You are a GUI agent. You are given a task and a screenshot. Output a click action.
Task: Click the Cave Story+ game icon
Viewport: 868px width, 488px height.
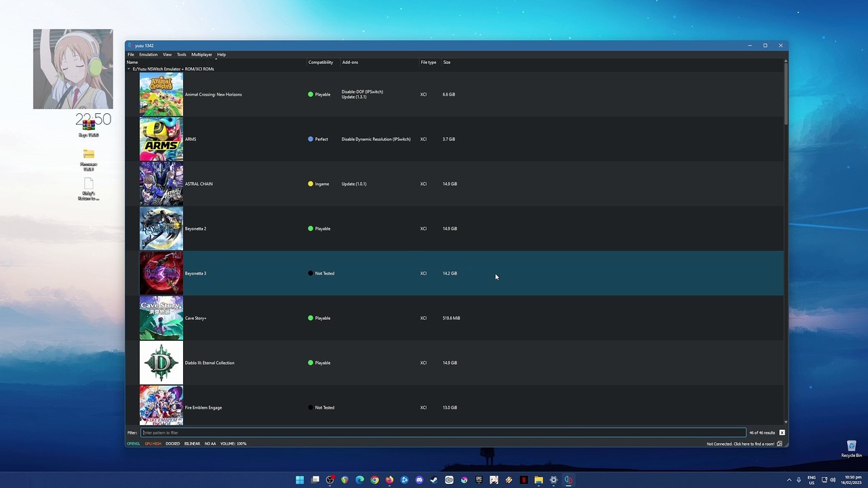(x=161, y=318)
